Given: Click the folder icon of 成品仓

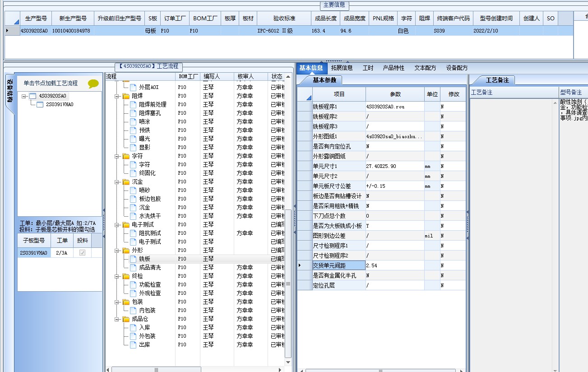Looking at the screenshot, I should (126, 319).
